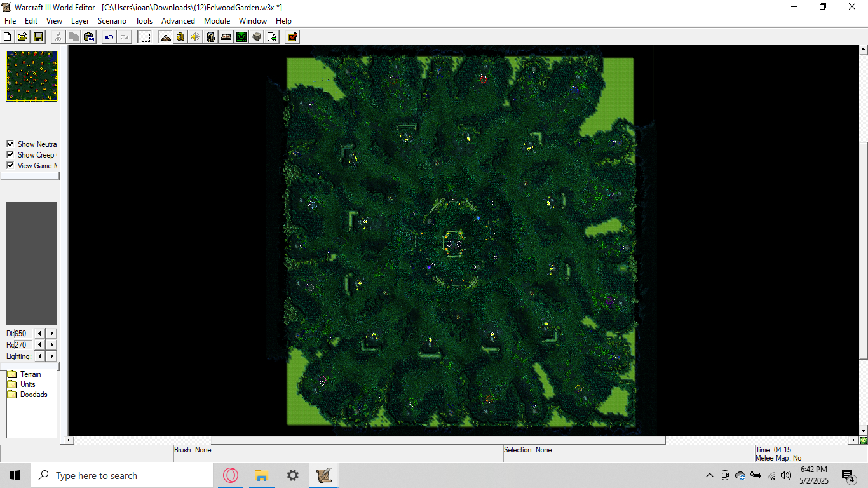Open the Edit menu
Viewport: 868px width, 488px height.
31,21
